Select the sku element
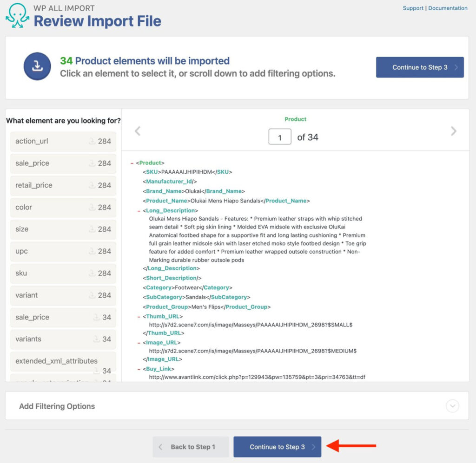 coord(63,273)
